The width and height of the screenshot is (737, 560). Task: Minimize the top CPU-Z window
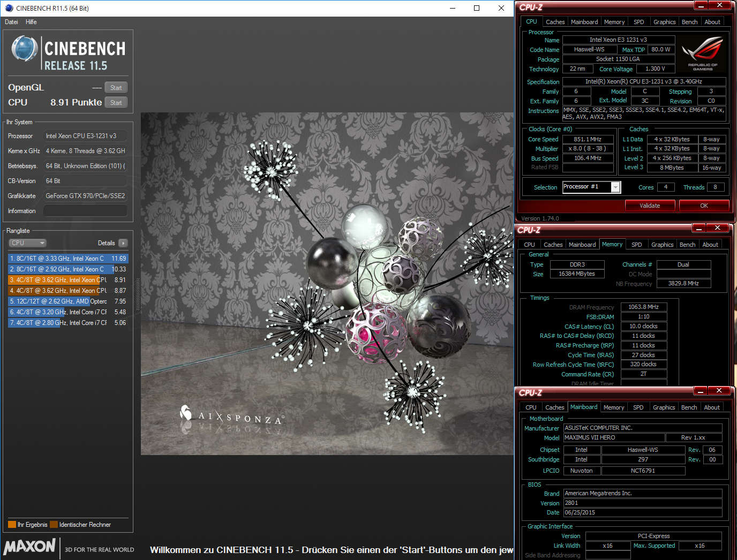[x=701, y=5]
